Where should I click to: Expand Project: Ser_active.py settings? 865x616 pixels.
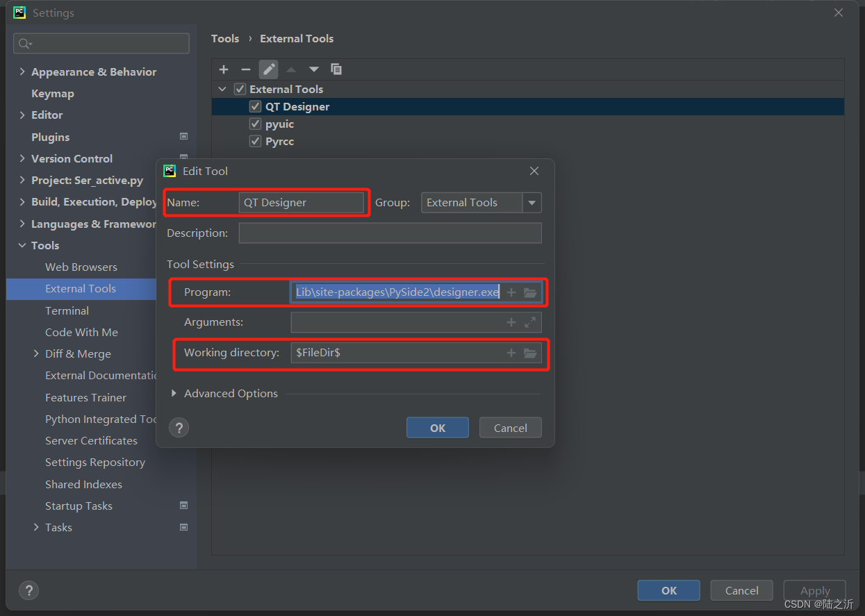click(x=22, y=180)
